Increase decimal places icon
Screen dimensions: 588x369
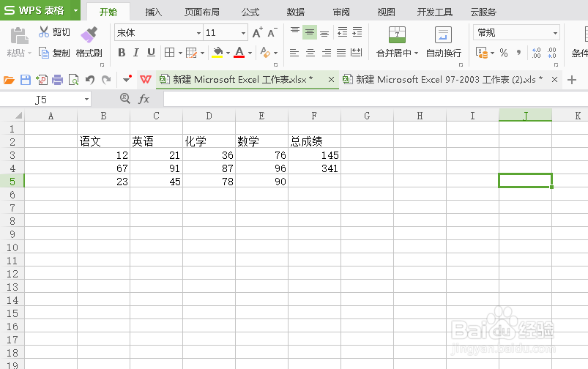click(x=536, y=53)
